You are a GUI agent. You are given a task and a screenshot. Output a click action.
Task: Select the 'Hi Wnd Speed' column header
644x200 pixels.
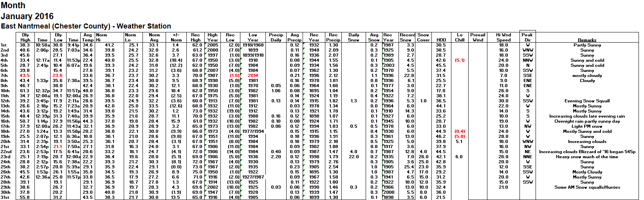(503, 37)
